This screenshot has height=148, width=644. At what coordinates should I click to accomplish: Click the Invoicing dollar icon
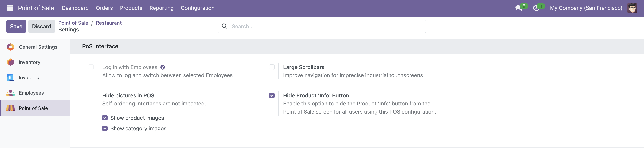10,78
